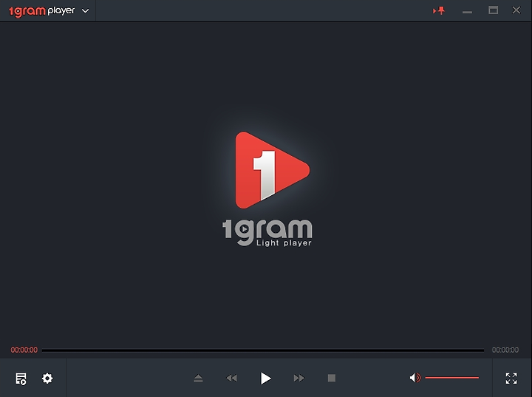Adjust the red volume slider
The image size is (532, 397).
point(451,378)
